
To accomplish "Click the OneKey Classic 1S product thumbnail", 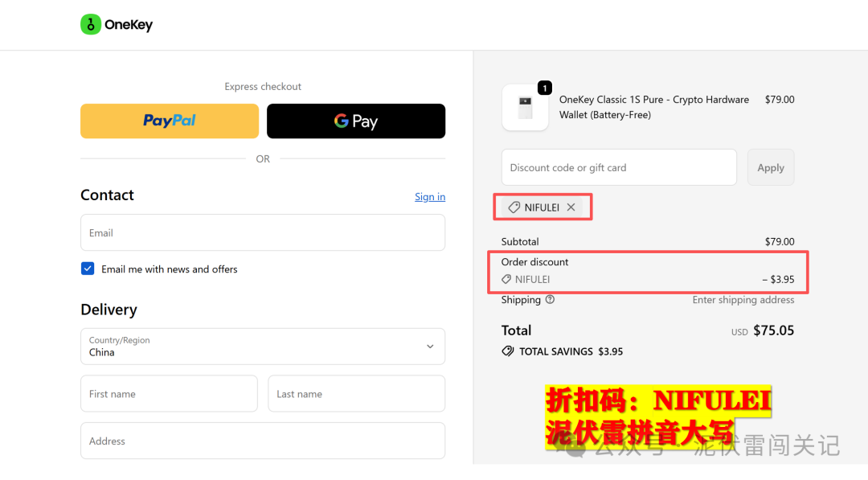I will pos(525,108).
